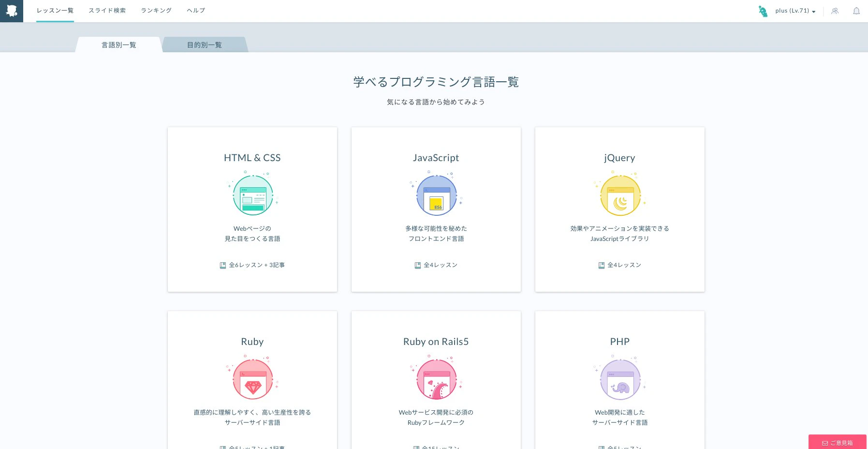Viewport: 868px width, 449px height.
Task: Open the ご意見箱 feedback button
Action: [x=838, y=442]
